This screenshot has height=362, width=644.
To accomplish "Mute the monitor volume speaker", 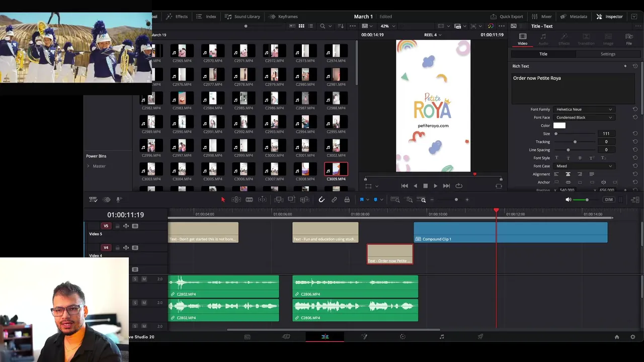I will (569, 200).
